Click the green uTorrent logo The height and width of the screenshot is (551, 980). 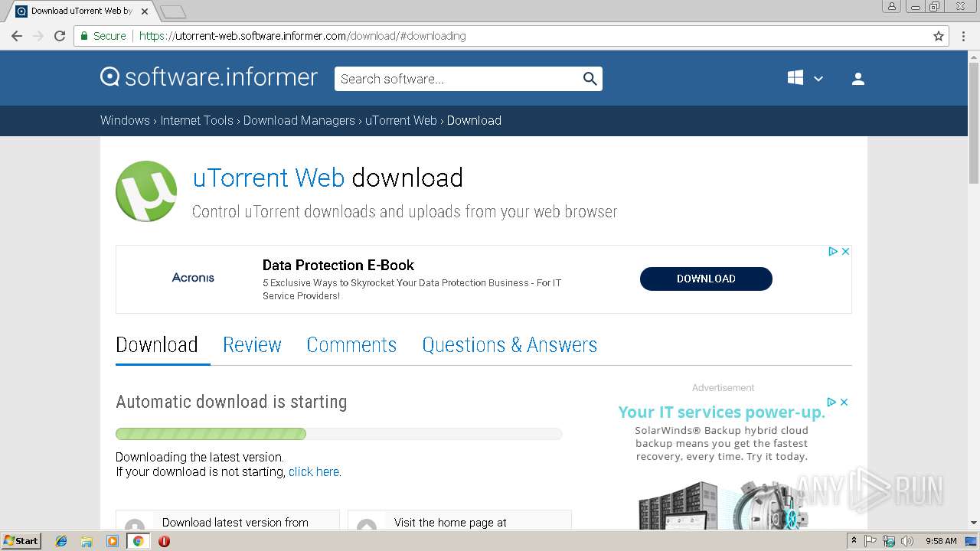click(x=146, y=191)
